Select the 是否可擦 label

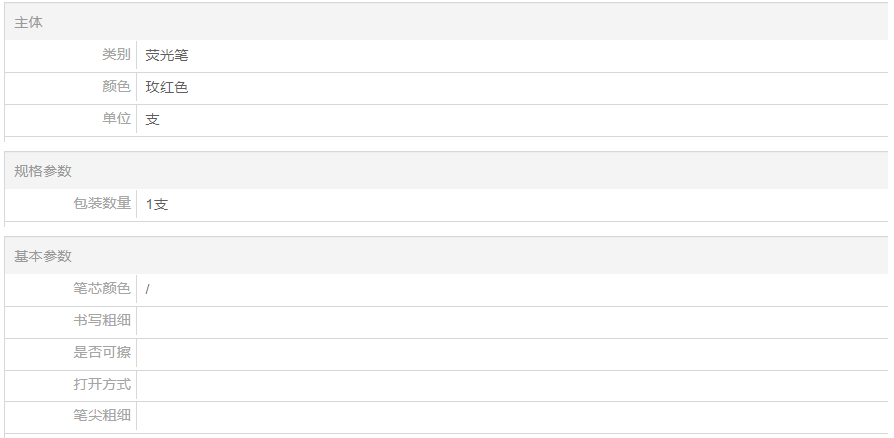pos(102,352)
